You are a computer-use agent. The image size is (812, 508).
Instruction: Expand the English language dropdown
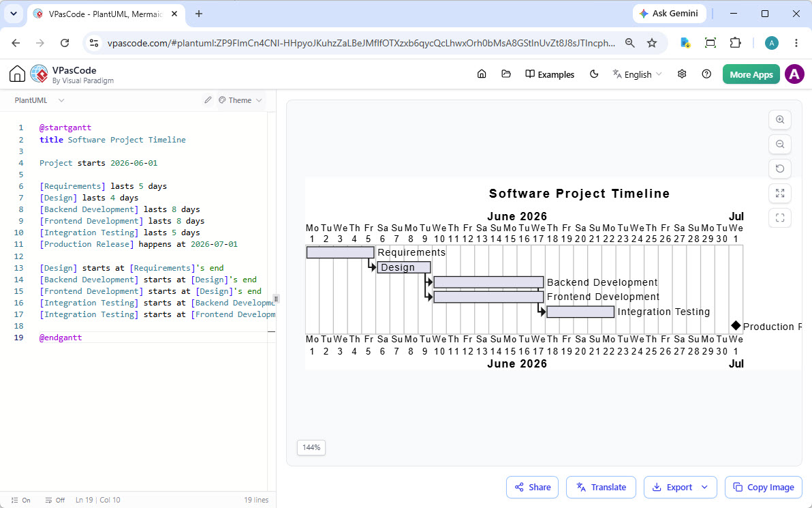[x=637, y=74]
